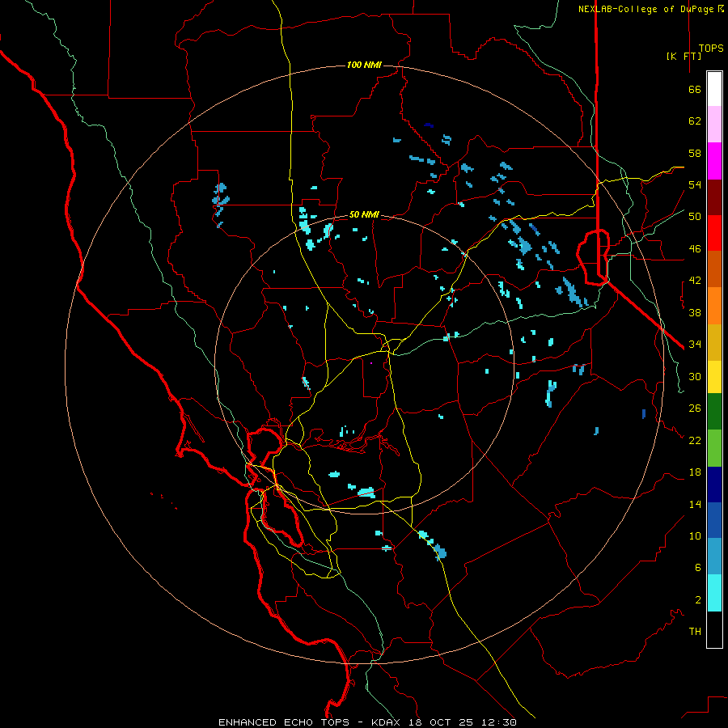Click the legend value "50"
The height and width of the screenshot is (728, 728).
point(695,217)
